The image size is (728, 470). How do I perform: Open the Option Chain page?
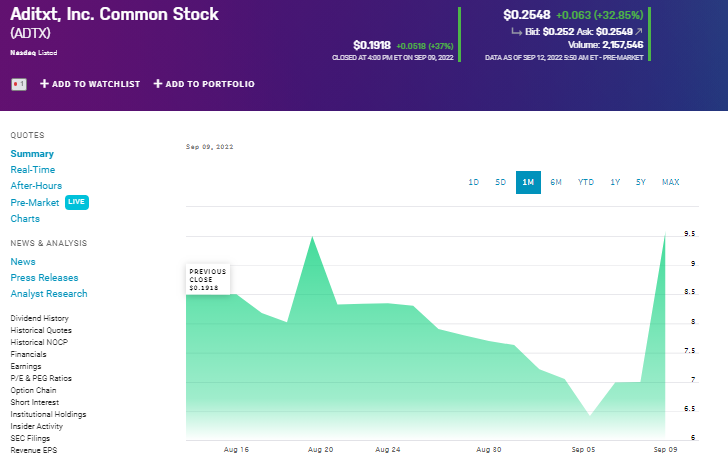pos(33,391)
